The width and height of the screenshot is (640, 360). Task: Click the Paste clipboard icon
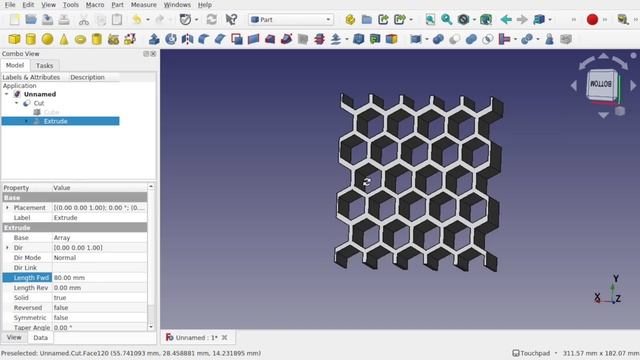(x=117, y=20)
